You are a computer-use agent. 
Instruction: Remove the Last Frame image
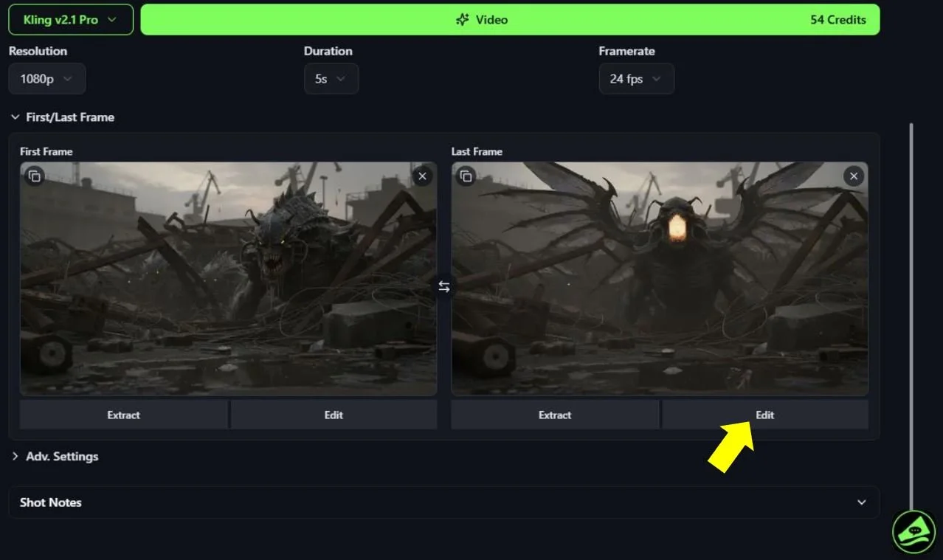click(854, 176)
